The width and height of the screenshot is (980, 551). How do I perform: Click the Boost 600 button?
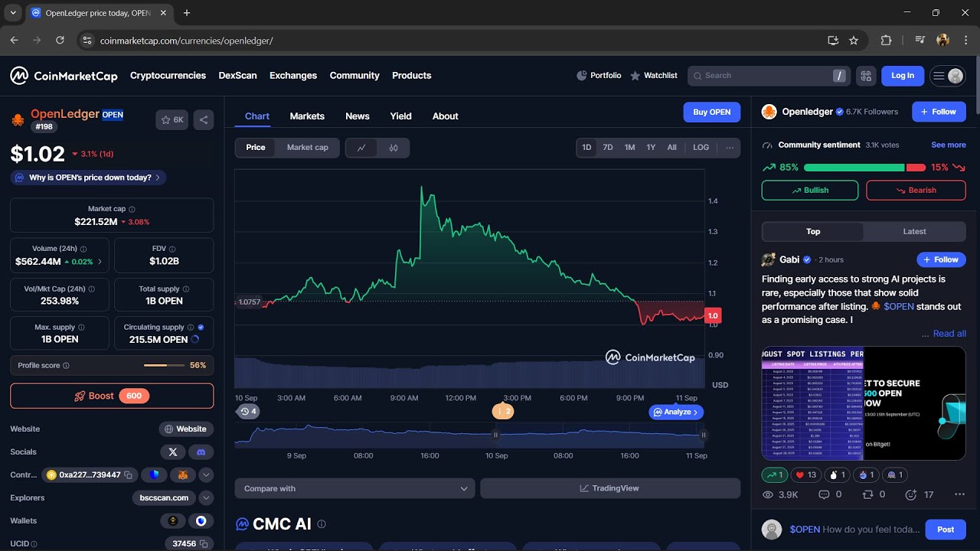pos(112,396)
